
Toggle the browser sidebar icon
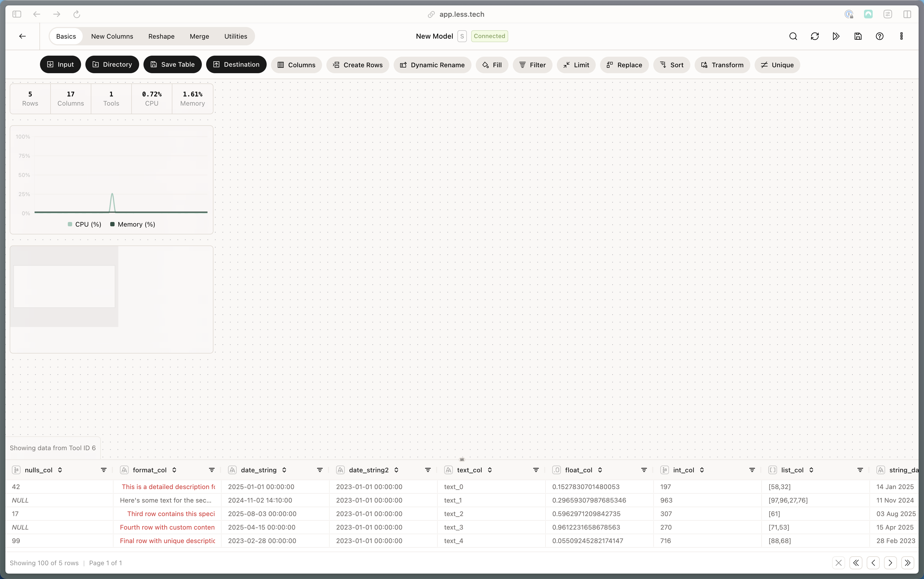(16, 14)
